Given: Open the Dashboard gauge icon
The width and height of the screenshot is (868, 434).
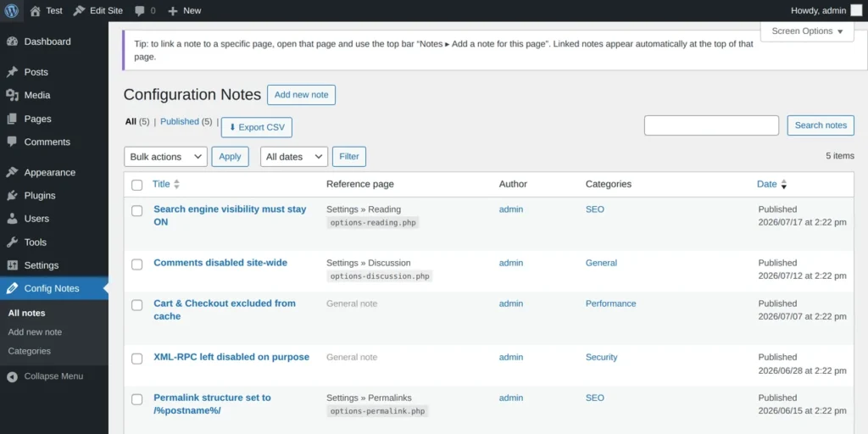Looking at the screenshot, I should click(12, 42).
